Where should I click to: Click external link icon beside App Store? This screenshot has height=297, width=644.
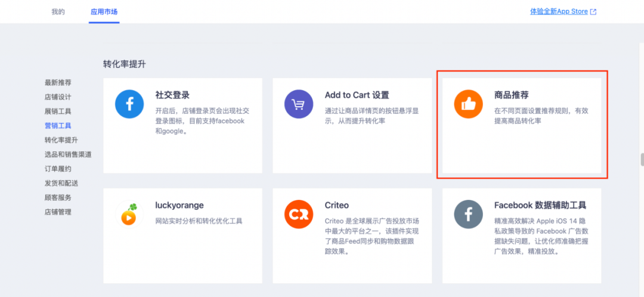click(593, 12)
